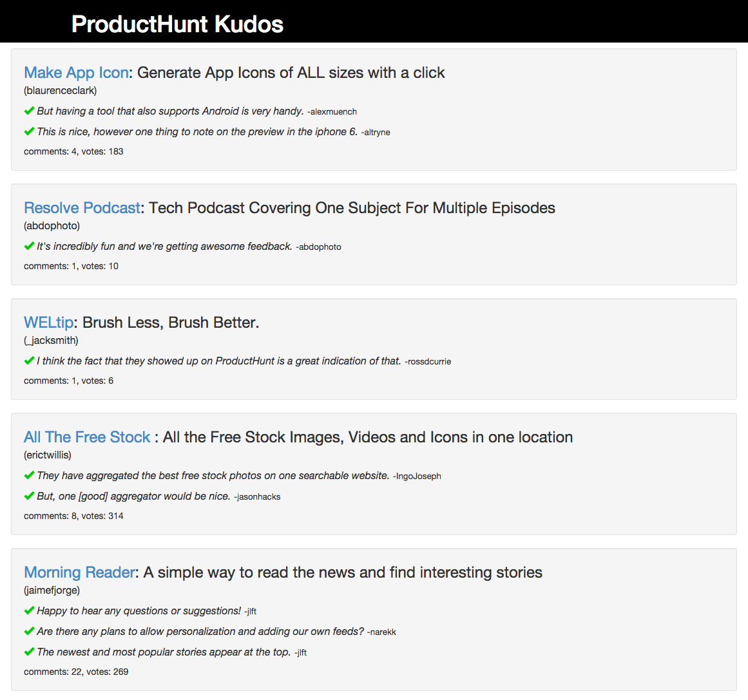Click the green check next to jasonhacks' aggregator comment
The height and width of the screenshot is (700, 748).
point(29,495)
